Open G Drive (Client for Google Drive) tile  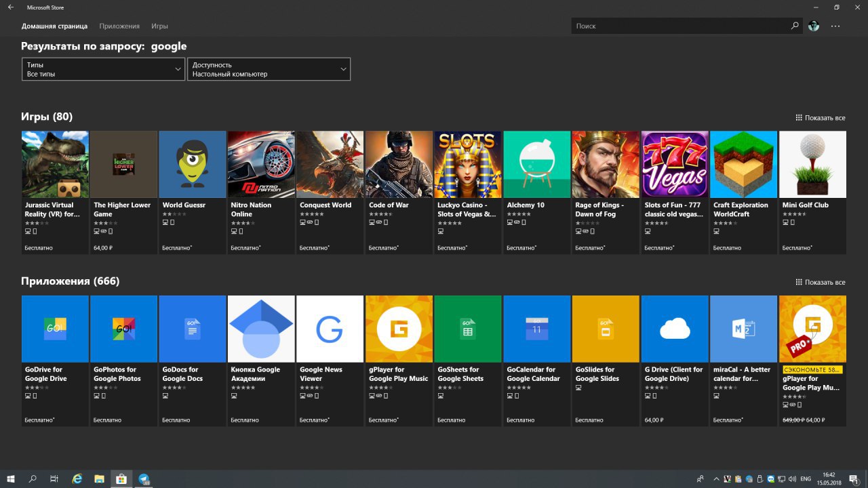[675, 361]
